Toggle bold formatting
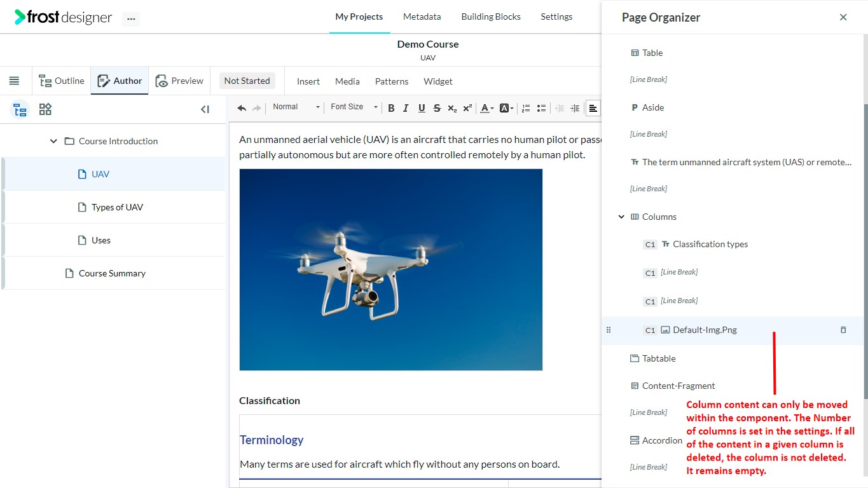The height and width of the screenshot is (488, 868). click(x=391, y=108)
